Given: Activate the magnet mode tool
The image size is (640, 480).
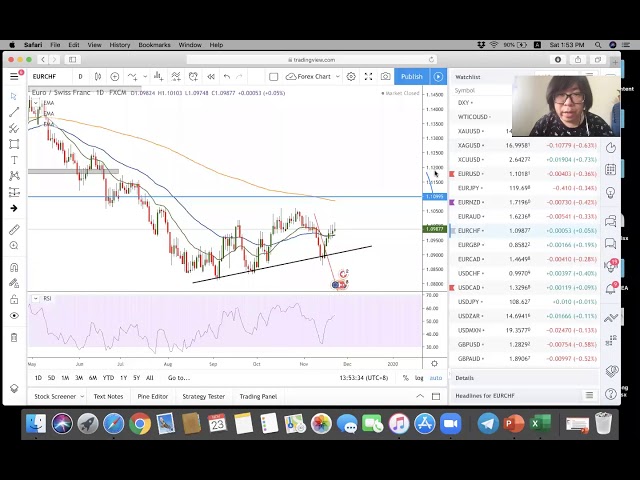Looking at the screenshot, I should 14,267.
